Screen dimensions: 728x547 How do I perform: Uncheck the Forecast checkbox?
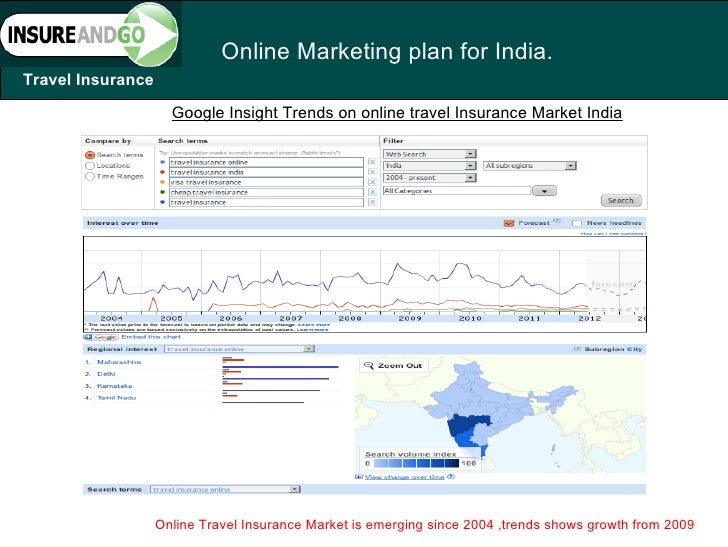(509, 223)
